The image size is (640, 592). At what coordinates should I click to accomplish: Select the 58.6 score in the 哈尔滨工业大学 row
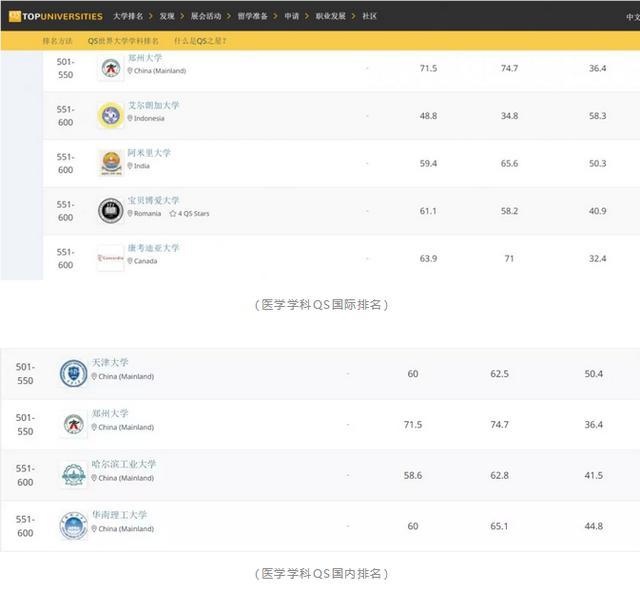click(413, 475)
